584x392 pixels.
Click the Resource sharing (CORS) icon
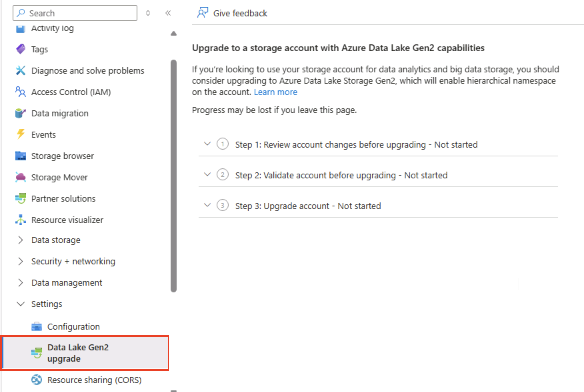point(37,380)
